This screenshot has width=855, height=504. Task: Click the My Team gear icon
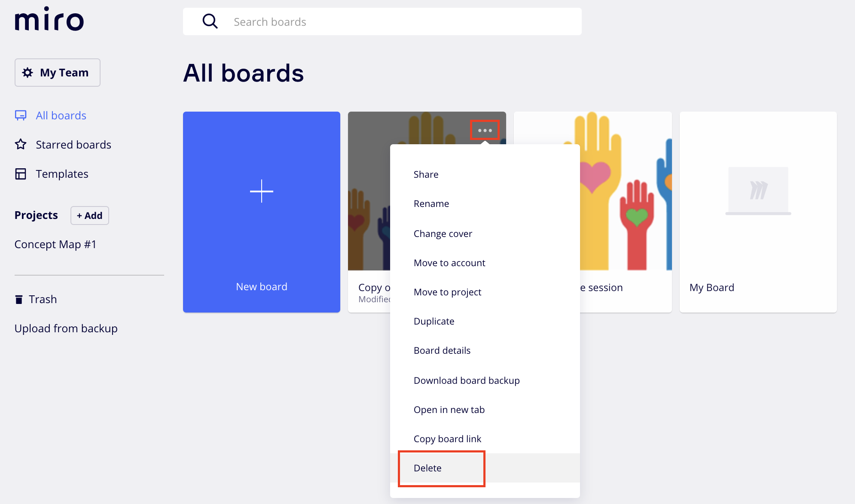click(x=27, y=73)
